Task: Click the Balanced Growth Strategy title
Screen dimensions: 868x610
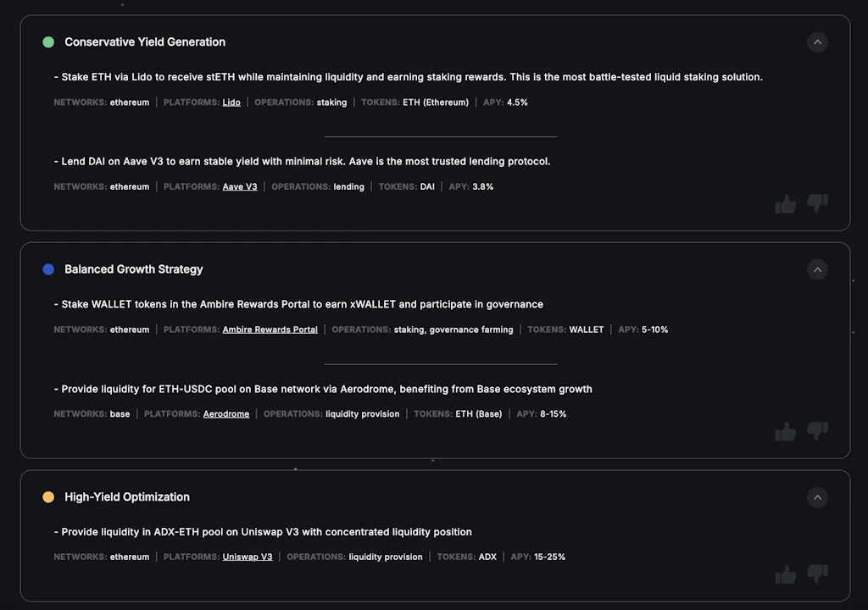Action: 133,269
